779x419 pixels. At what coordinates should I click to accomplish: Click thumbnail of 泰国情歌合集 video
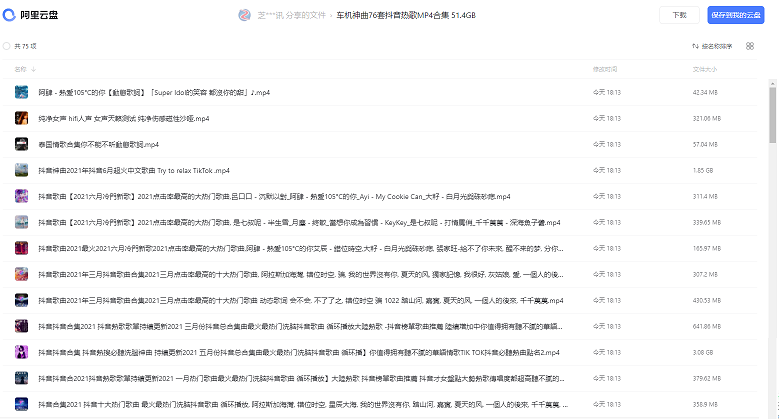tap(21, 144)
